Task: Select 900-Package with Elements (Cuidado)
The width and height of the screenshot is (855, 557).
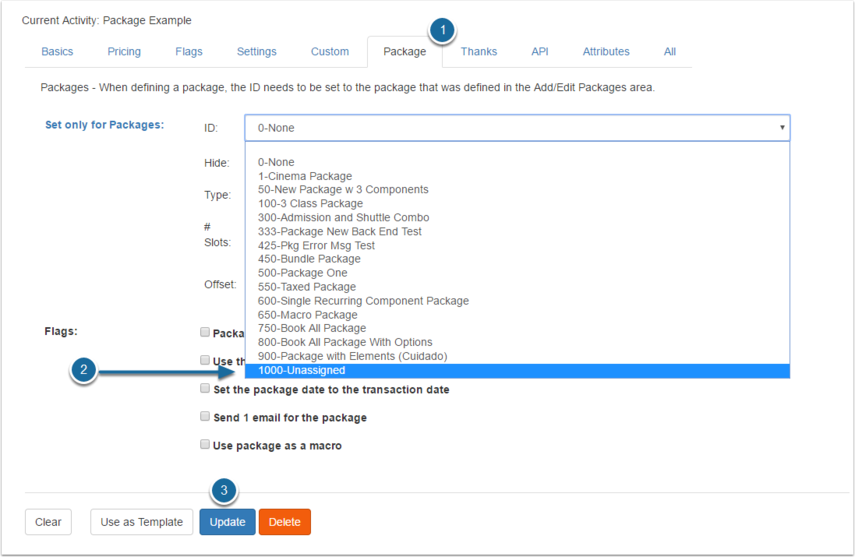Action: 517,356
